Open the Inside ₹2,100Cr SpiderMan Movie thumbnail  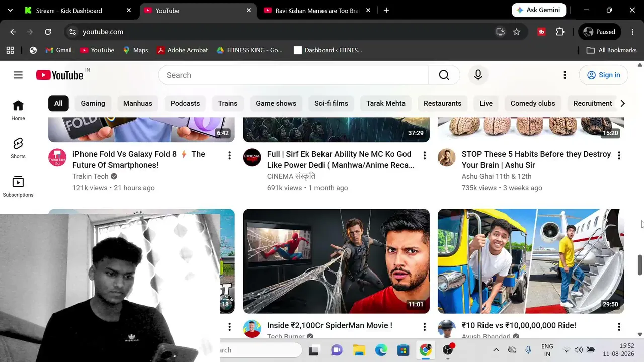point(336,261)
